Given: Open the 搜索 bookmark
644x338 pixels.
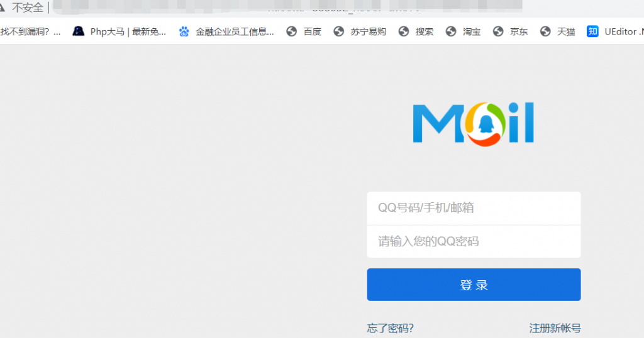Looking at the screenshot, I should [x=416, y=31].
